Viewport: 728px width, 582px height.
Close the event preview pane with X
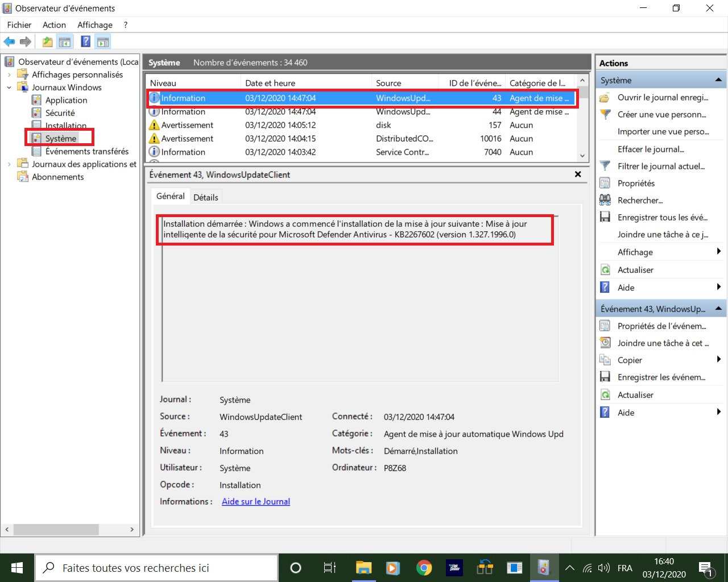pos(578,174)
